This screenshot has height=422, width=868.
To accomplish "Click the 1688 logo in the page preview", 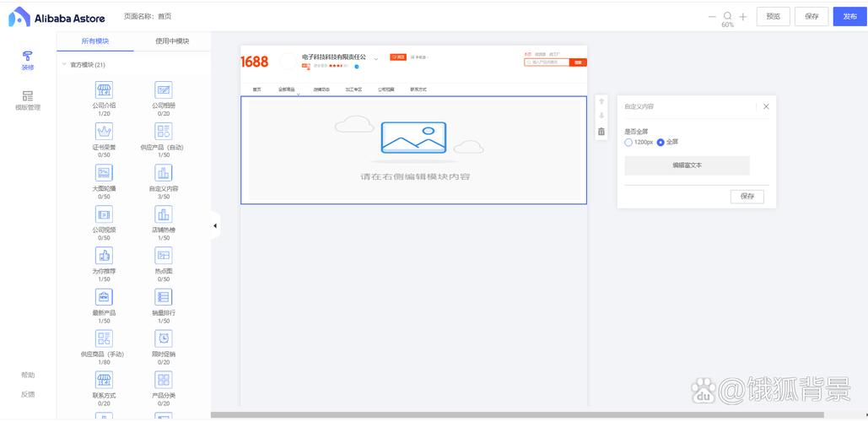I will [x=255, y=62].
